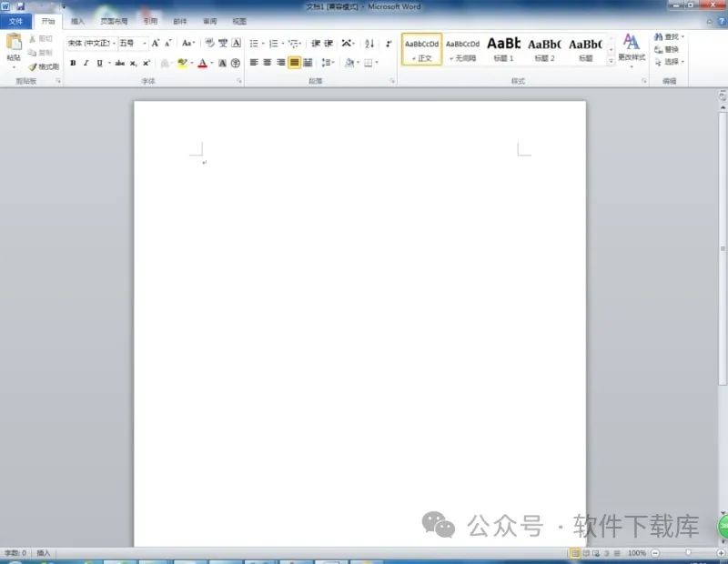Click the Decrease Indent icon
This screenshot has height=564, width=728.
[316, 43]
